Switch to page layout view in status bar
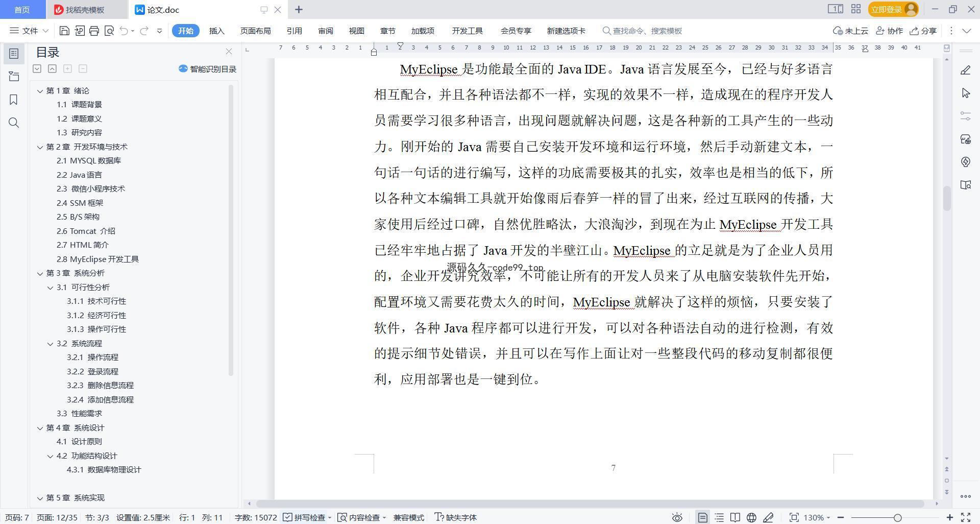The height and width of the screenshot is (524, 980). pos(702,517)
